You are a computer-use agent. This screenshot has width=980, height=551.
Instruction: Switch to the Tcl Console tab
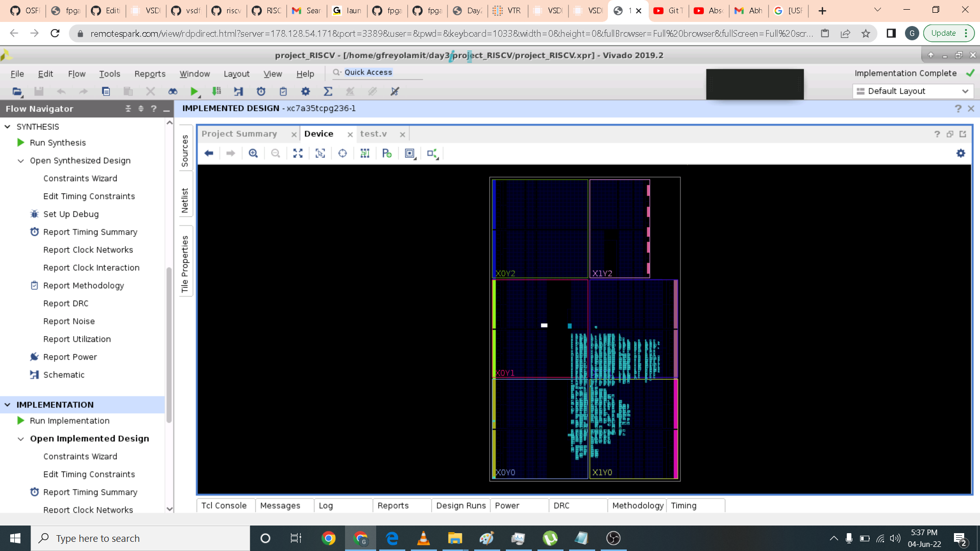point(224,506)
